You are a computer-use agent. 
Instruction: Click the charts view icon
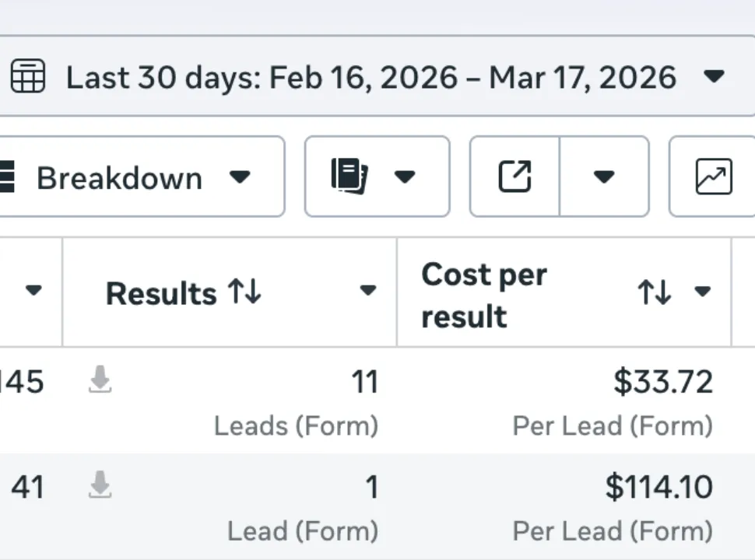point(713,177)
